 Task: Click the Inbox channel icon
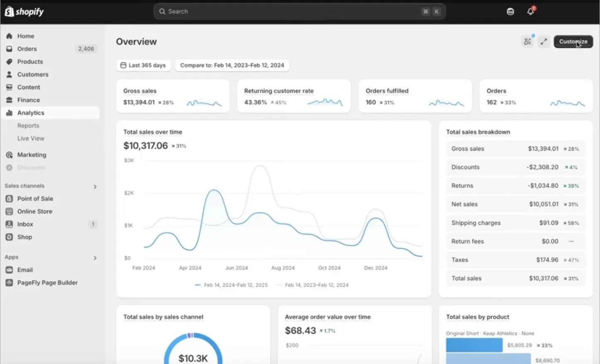click(x=9, y=224)
